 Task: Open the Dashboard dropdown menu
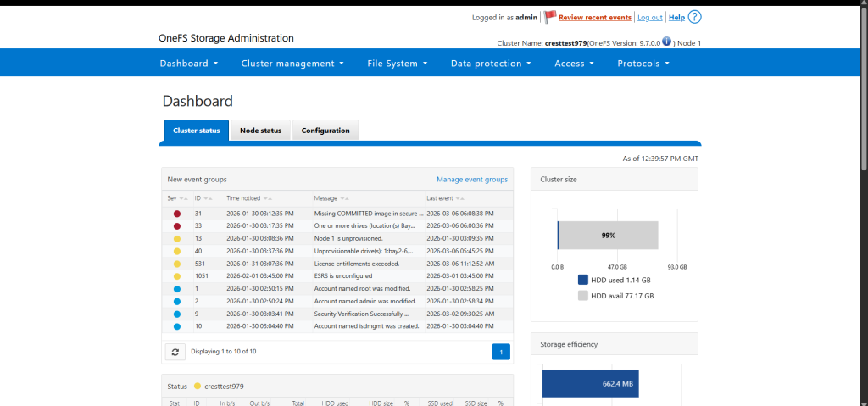tap(189, 63)
